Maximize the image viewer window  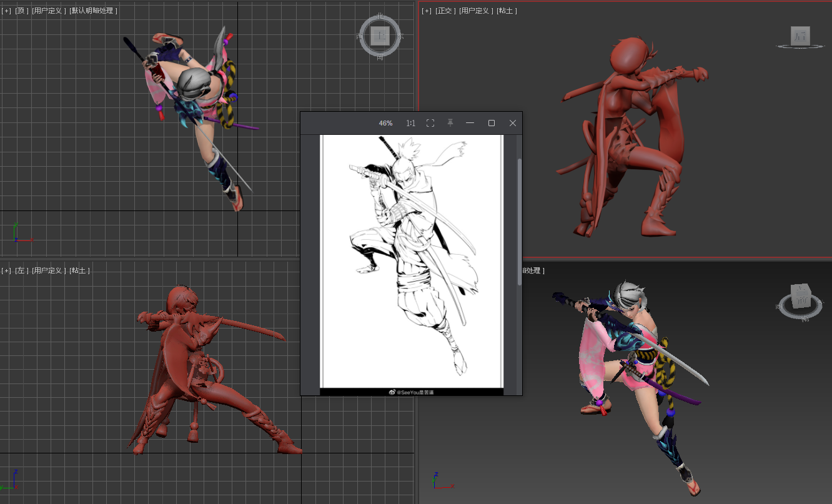point(492,123)
